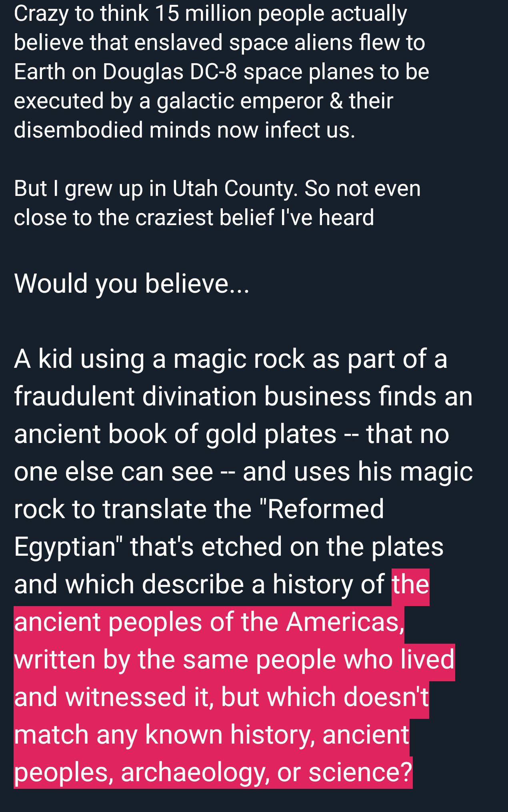Click the phrase "ancient book of gold plates"
The height and width of the screenshot is (812, 508).
[x=175, y=434]
